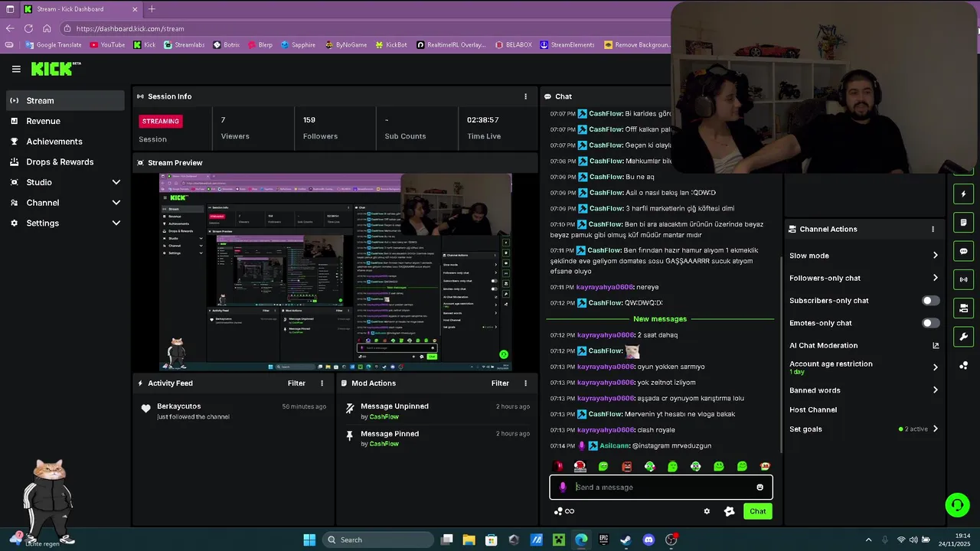Click the purple microphone chat identity icon

click(x=563, y=487)
